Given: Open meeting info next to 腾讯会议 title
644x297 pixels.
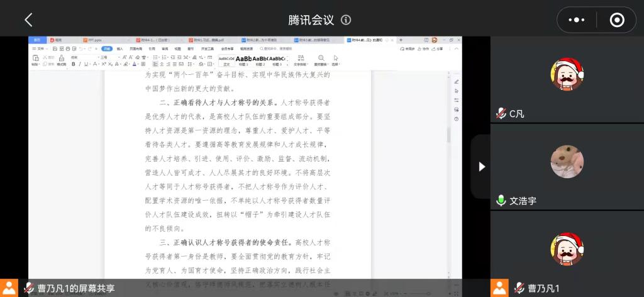Looking at the screenshot, I should pos(346,20).
